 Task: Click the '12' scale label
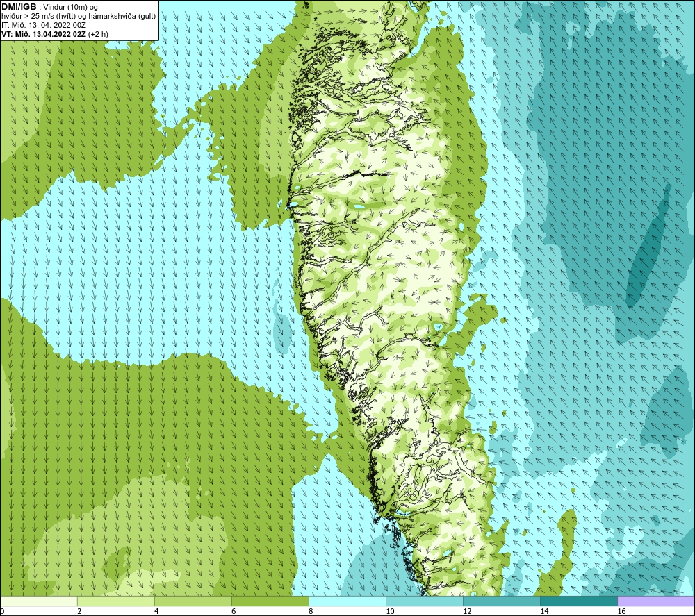click(467, 612)
